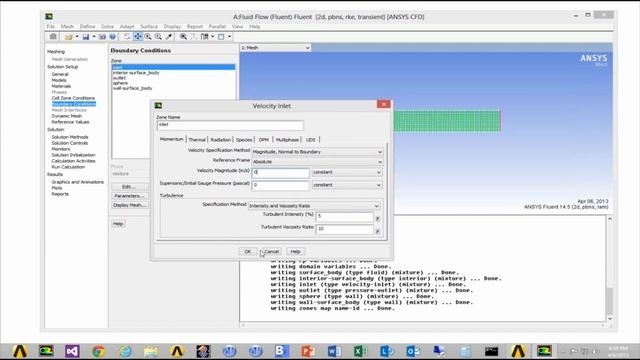Open the Solve menu
Screen dimensions: 640x360
[x=107, y=27]
